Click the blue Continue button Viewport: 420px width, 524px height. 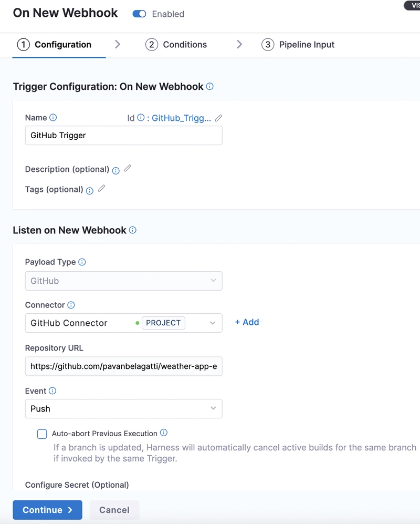coord(47,510)
